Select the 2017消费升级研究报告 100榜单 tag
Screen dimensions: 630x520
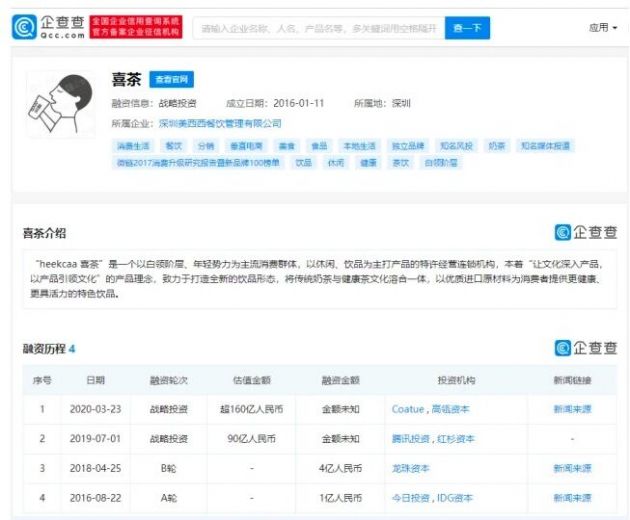click(x=198, y=163)
